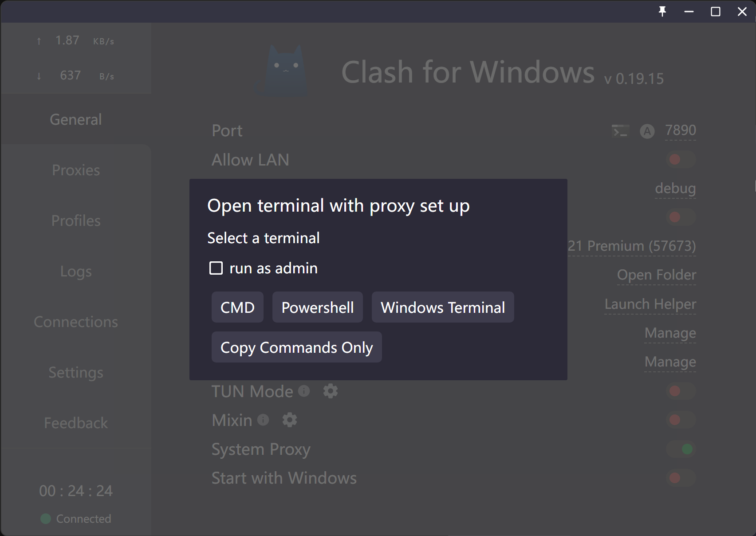Screen dimensions: 756x536
Task: Click the Mixin info icon
Action: [263, 419]
